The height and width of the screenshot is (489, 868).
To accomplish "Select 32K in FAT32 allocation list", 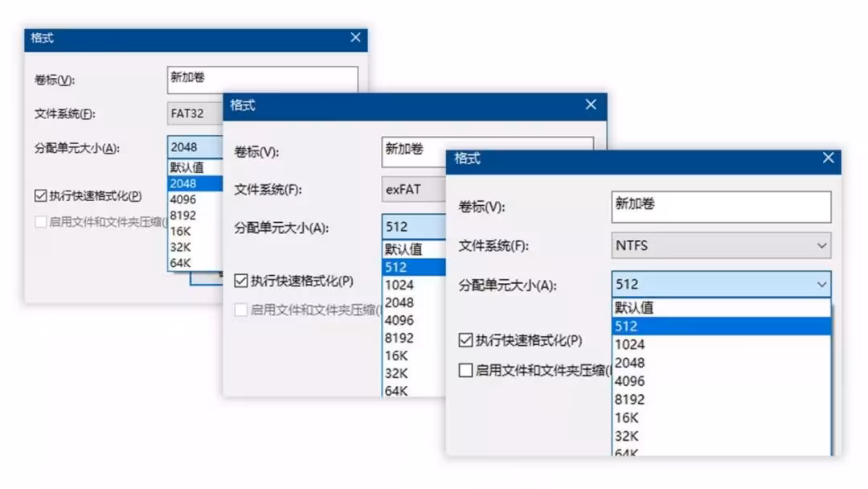I will click(x=195, y=247).
